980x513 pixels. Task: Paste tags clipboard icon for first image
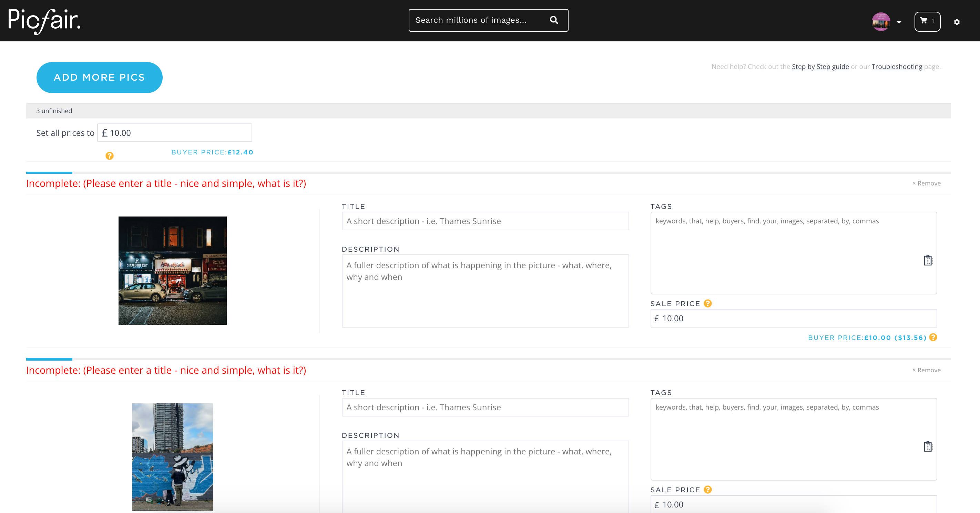(928, 260)
